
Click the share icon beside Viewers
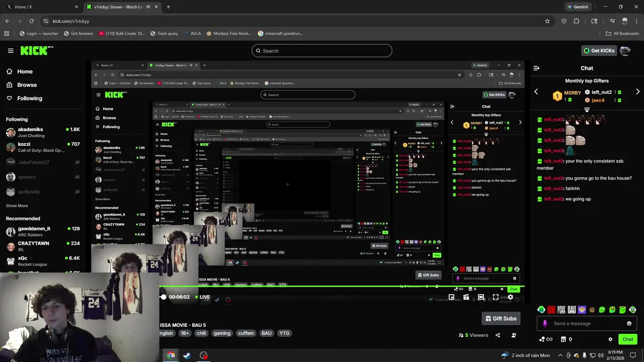tap(498, 335)
